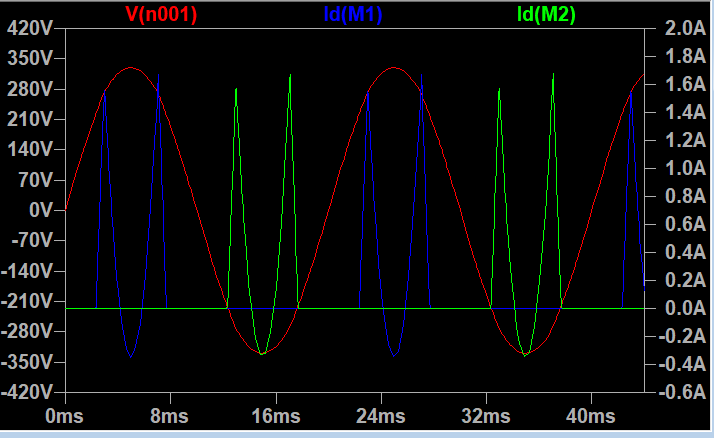Viewport: 714px width, 438px height.
Task: Click the -280V left axis label
Action: [x=27, y=332]
